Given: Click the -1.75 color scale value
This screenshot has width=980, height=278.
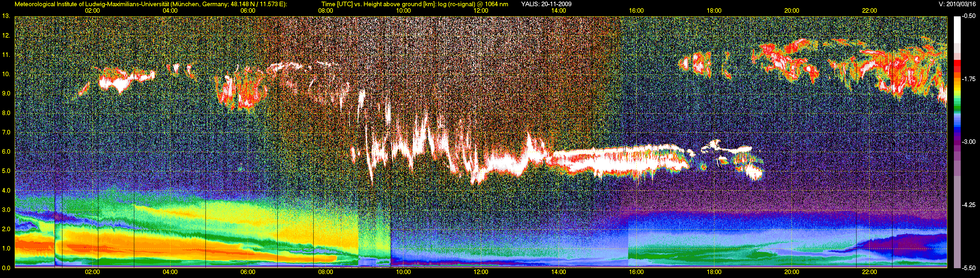Looking at the screenshot, I should coord(969,79).
